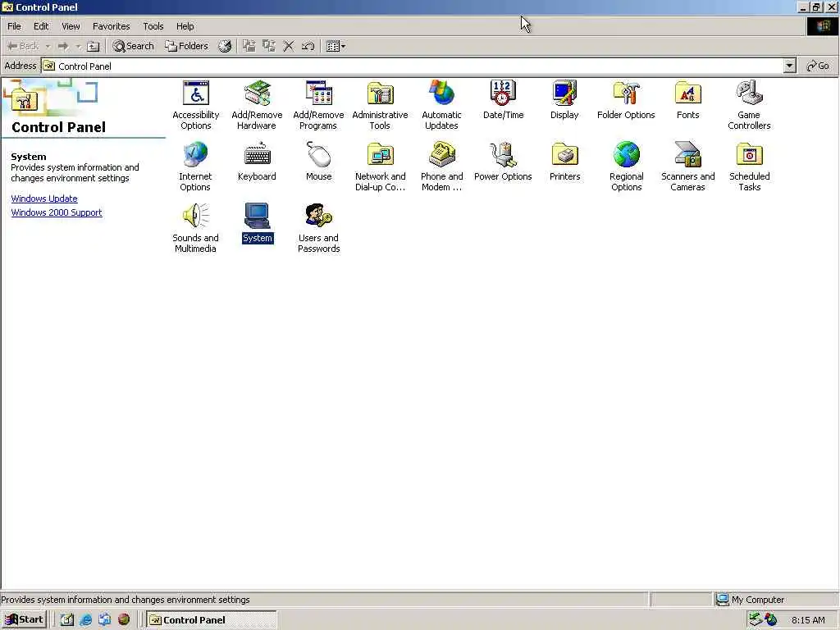Select the Scanners and Cameras icon
Viewport: 840px width, 630px height.
(x=688, y=155)
